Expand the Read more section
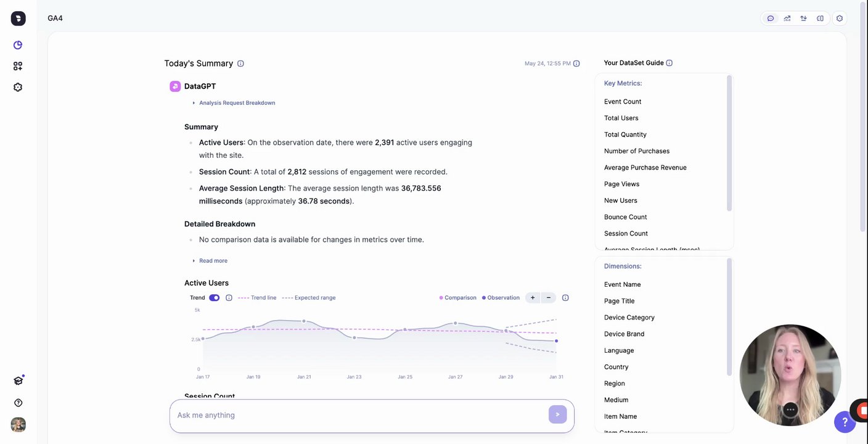Image resolution: width=868 pixels, height=444 pixels. 213,261
